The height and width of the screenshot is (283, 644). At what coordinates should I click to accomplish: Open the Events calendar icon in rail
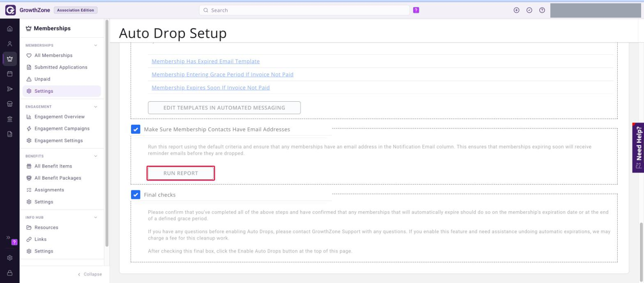(10, 74)
